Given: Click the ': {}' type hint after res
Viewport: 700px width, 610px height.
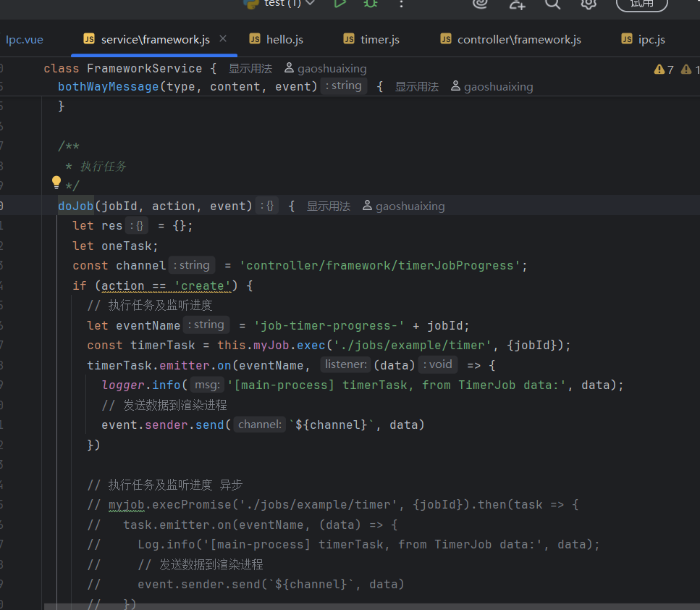Looking at the screenshot, I should tap(137, 226).
